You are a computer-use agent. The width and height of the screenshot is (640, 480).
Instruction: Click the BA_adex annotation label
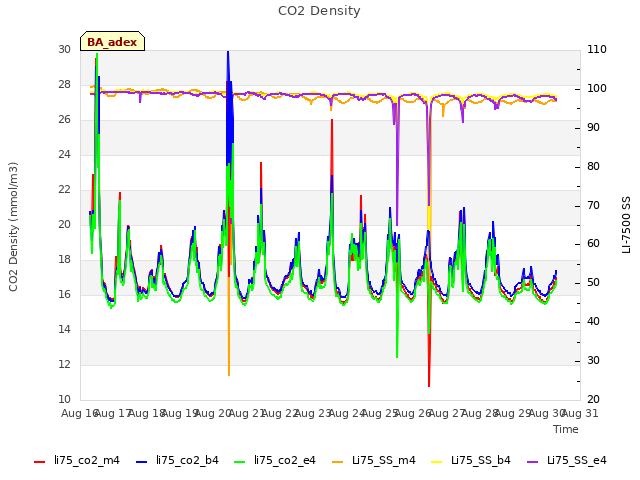(112, 42)
